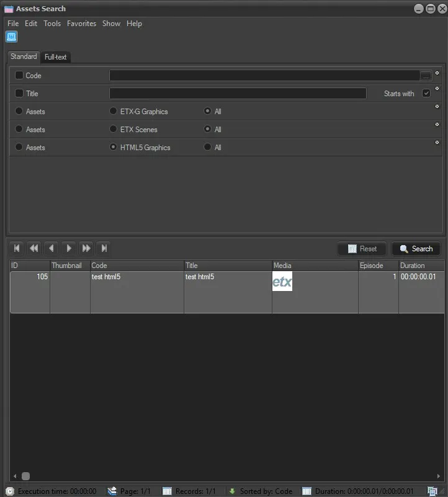
Task: Go to the first page of results
Action: [17, 248]
